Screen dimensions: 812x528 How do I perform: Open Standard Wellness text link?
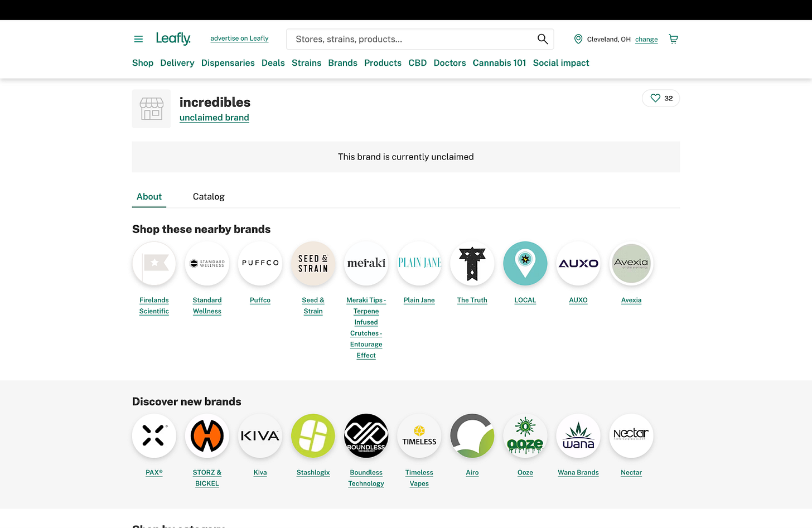point(207,306)
